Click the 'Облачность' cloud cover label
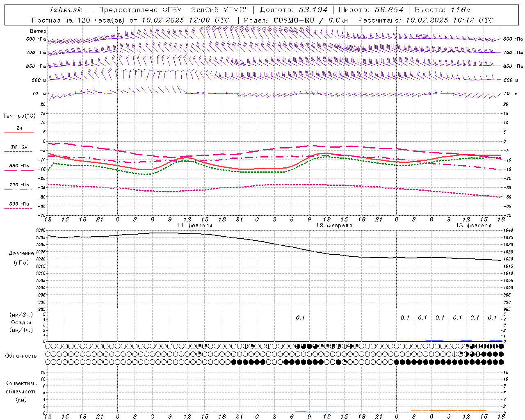This screenshot has height=420, width=525. point(21,356)
